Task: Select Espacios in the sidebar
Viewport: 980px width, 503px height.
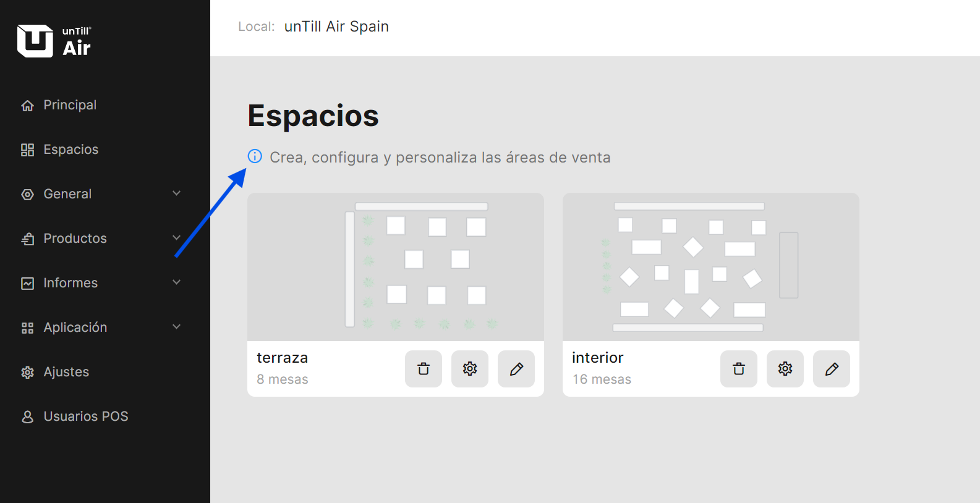Action: pos(70,150)
